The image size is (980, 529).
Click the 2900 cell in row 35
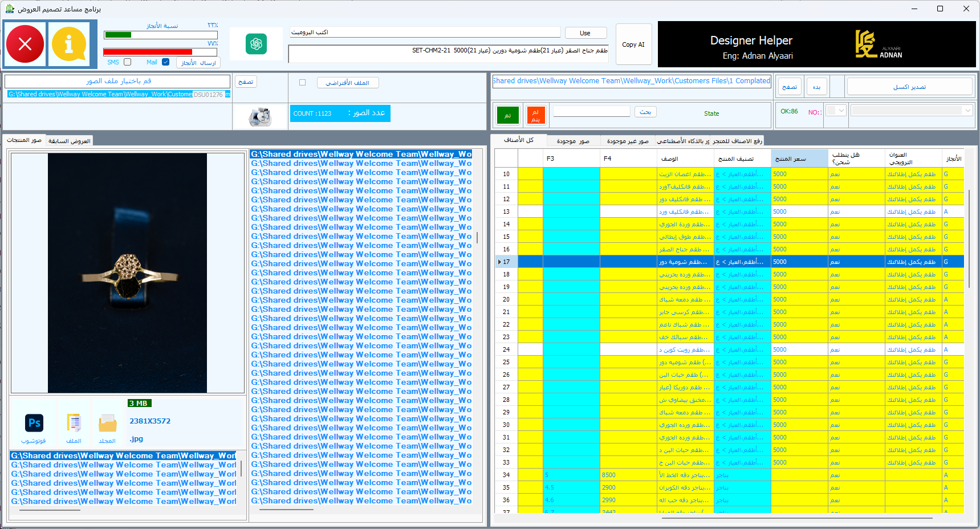click(x=628, y=487)
